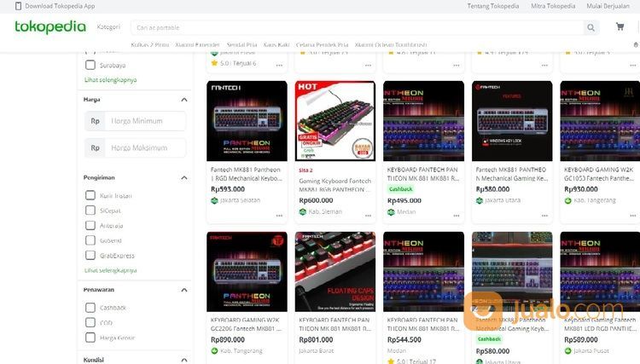Click the Rp930.000 price text
The width and height of the screenshot is (640, 364).
[581, 189]
